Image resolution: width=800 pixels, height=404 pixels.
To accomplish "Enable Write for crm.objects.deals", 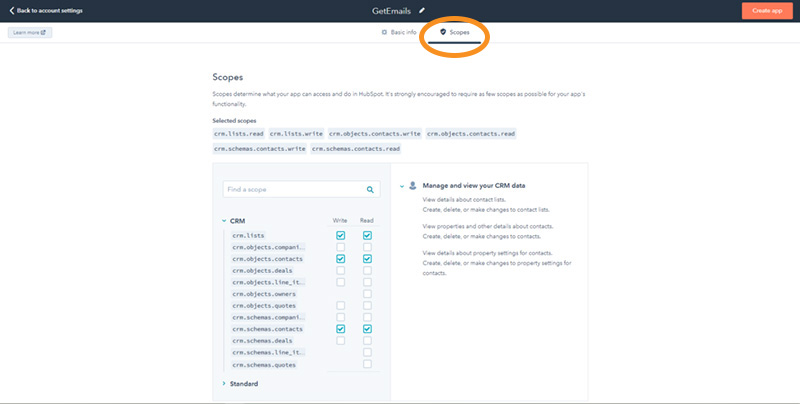I will pos(340,271).
